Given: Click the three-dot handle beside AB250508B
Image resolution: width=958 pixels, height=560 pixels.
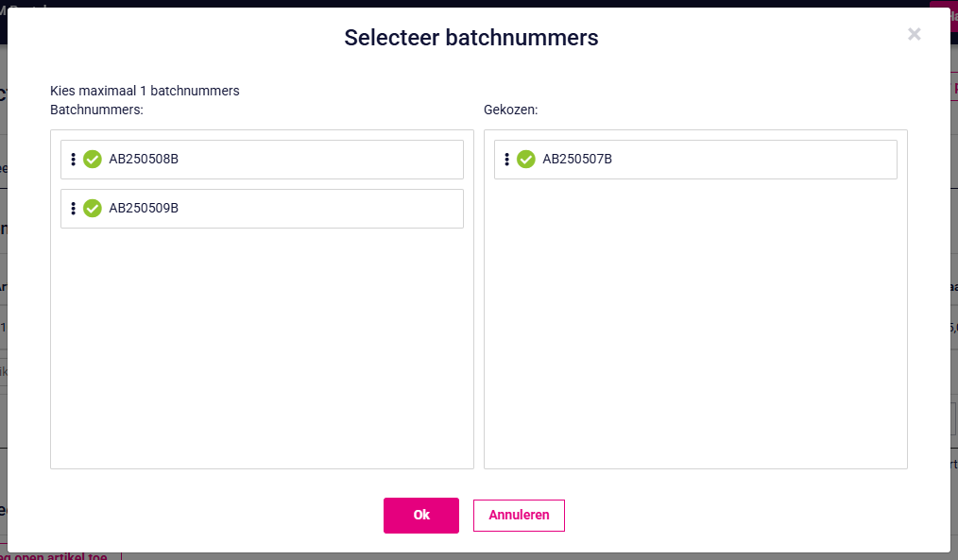Looking at the screenshot, I should (74, 160).
